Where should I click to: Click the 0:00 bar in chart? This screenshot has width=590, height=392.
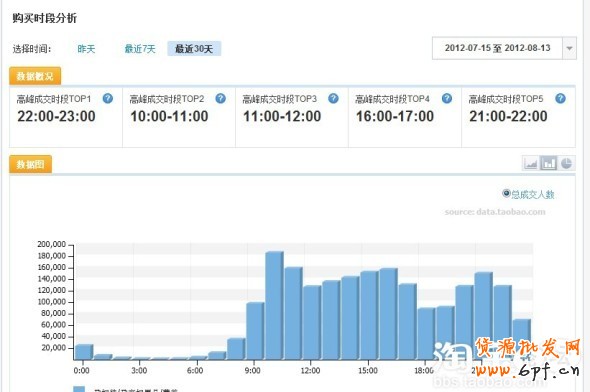pyautogui.click(x=84, y=352)
